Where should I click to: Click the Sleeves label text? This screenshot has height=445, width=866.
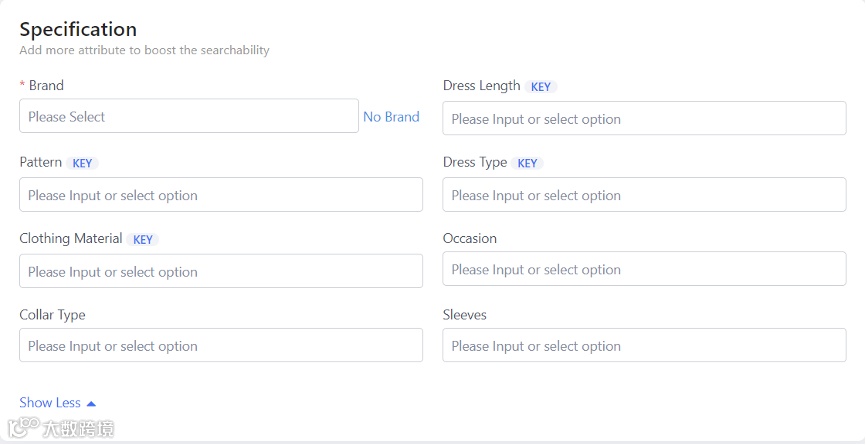[464, 314]
